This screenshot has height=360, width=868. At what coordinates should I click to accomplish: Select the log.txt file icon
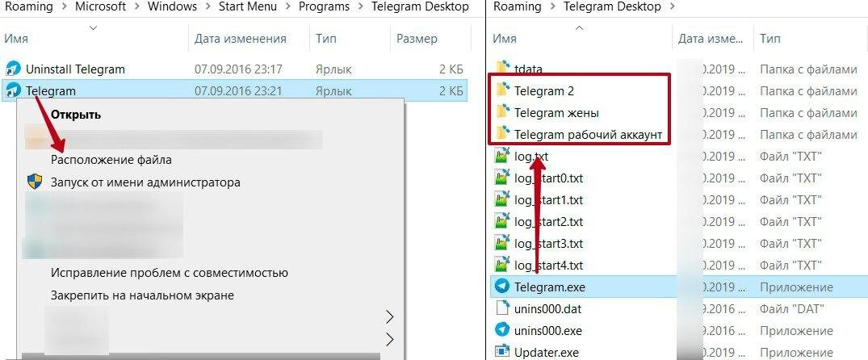click(502, 157)
